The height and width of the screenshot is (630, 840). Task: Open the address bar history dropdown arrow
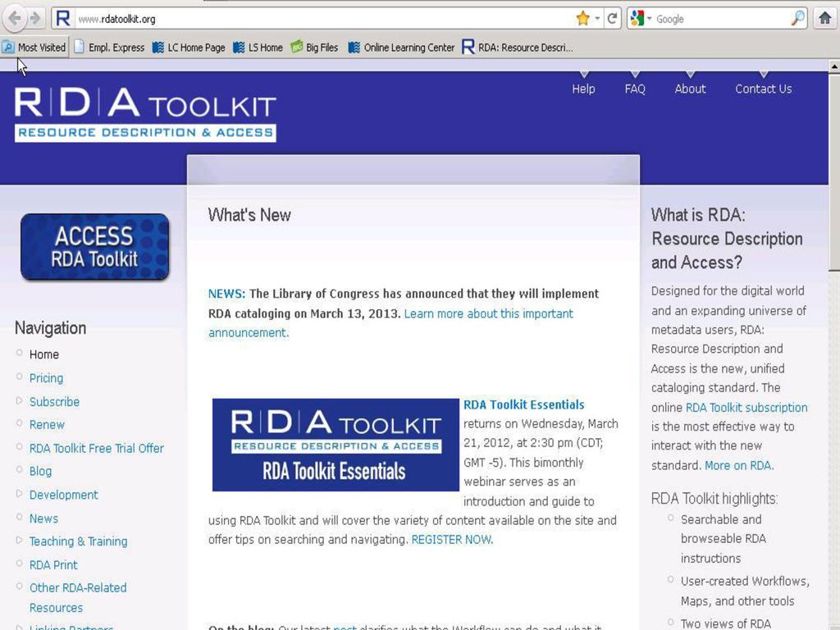(x=597, y=19)
